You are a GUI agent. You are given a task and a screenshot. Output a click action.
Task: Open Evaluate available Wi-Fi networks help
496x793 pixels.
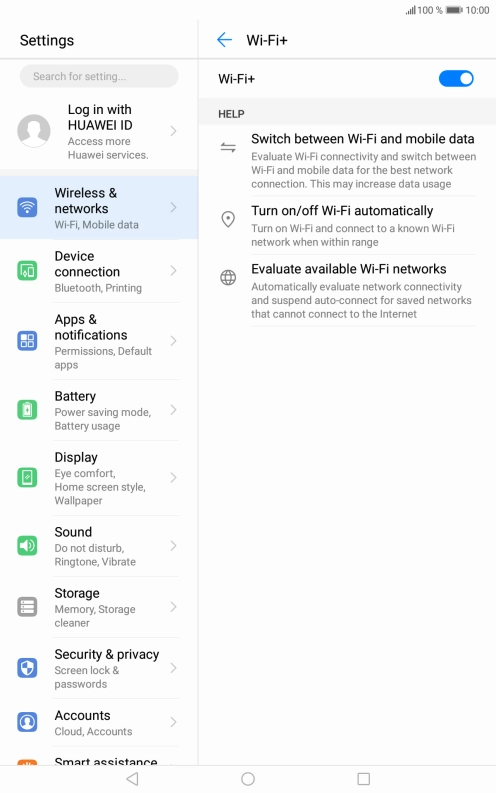tap(347, 291)
